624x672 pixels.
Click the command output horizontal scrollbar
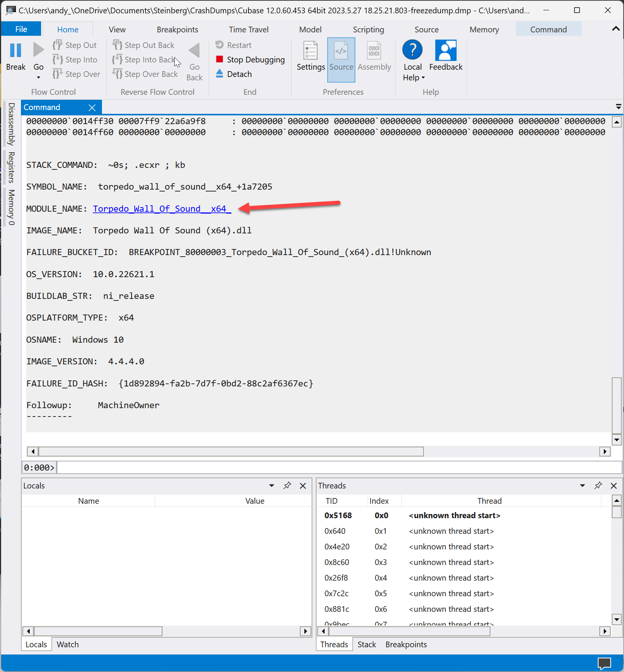231,452
